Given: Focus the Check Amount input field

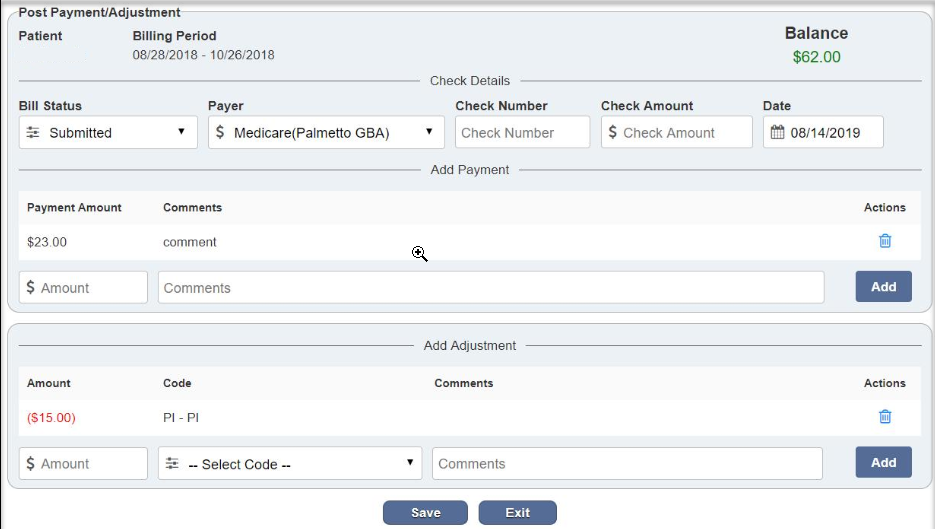Looking at the screenshot, I should (677, 132).
